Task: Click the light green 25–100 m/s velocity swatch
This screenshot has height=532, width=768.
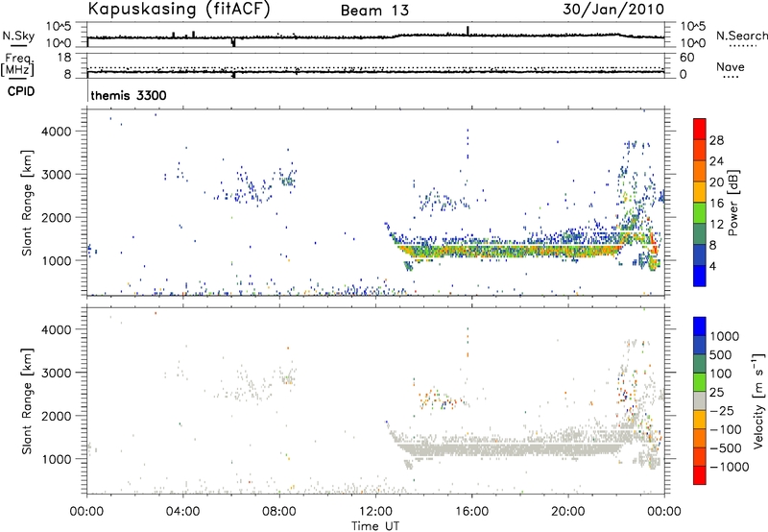Action: tap(700, 382)
